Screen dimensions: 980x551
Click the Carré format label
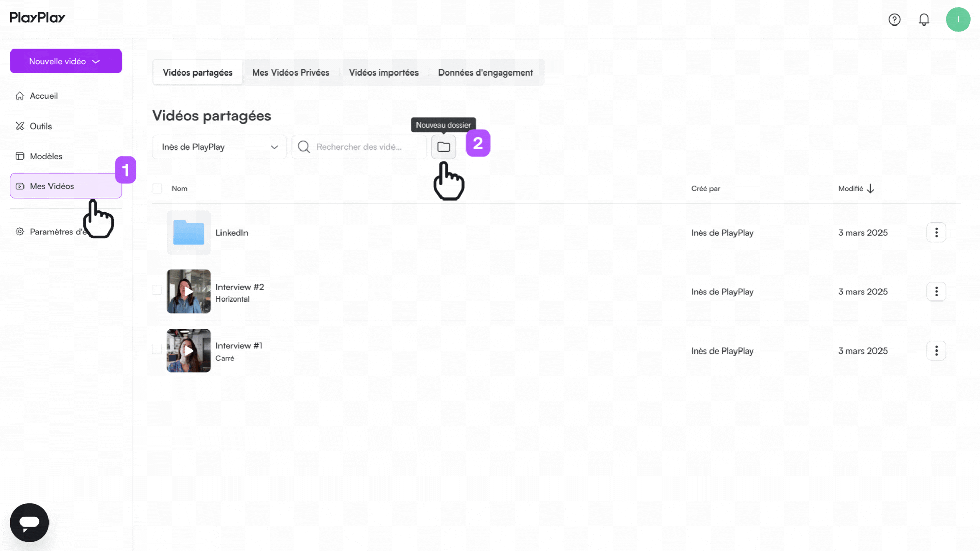[225, 358]
